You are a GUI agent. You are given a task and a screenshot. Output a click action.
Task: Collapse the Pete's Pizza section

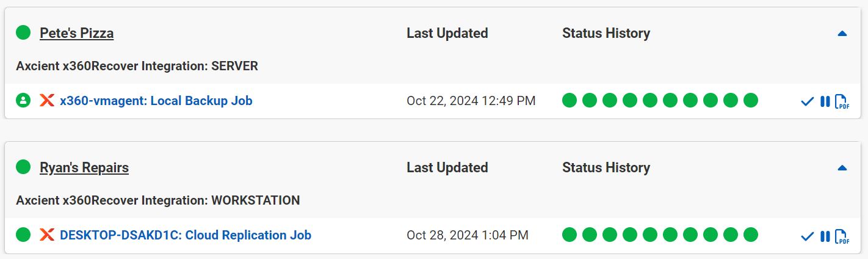click(x=842, y=34)
